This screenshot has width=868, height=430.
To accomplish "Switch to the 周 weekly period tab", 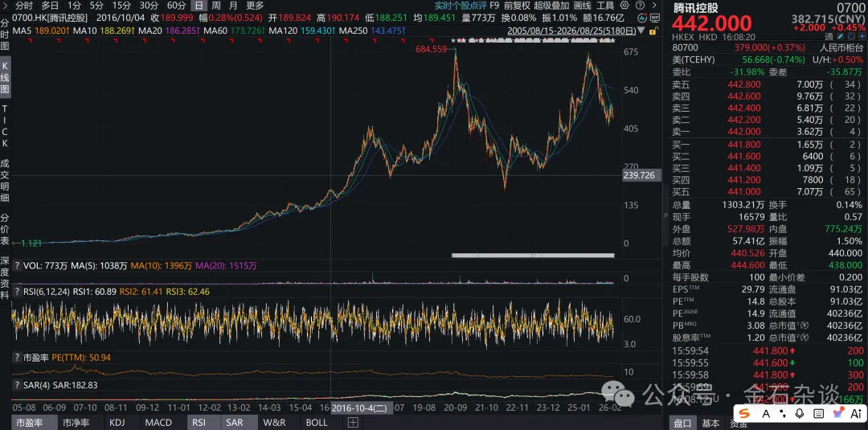I will tap(216, 6).
